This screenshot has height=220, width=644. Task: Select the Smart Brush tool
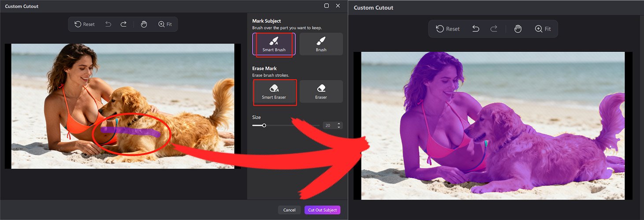tap(274, 44)
